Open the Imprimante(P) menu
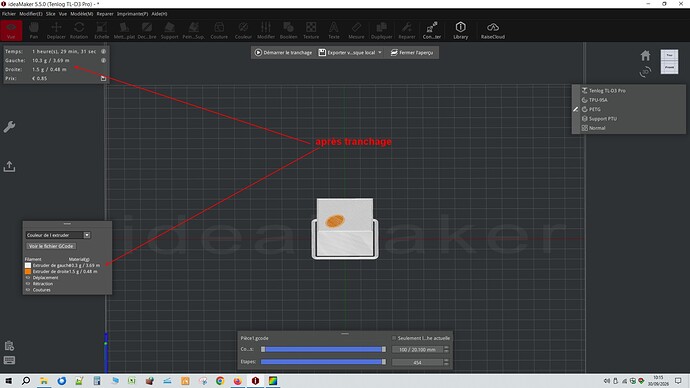Image resolution: width=690 pixels, height=388 pixels. (x=132, y=14)
